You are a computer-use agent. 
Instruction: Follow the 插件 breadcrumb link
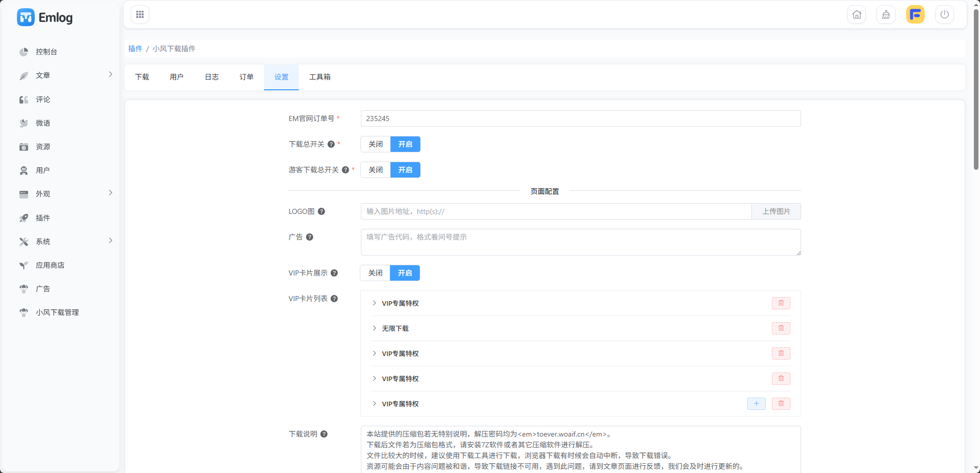pyautogui.click(x=135, y=49)
